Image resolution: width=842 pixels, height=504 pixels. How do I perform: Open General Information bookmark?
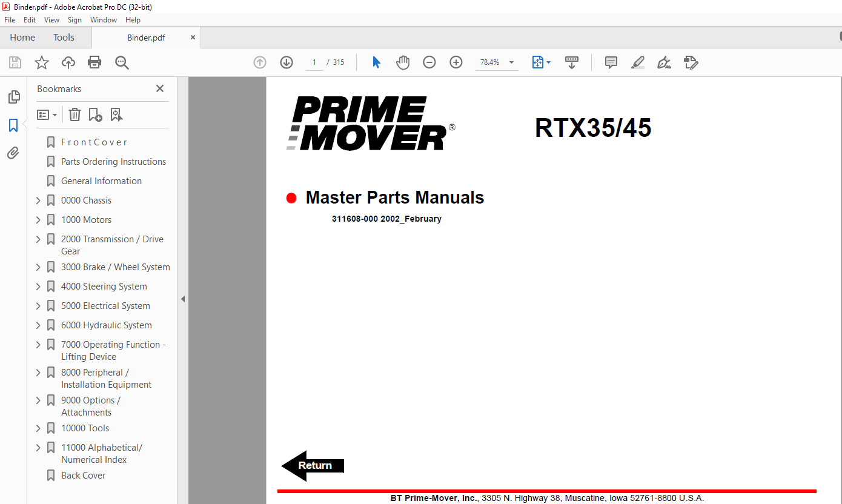tap(101, 181)
